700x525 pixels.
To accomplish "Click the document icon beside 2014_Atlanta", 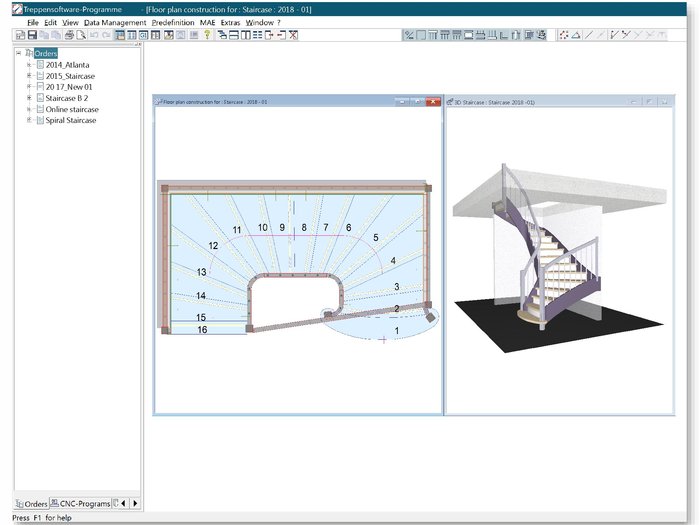I will 40,65.
